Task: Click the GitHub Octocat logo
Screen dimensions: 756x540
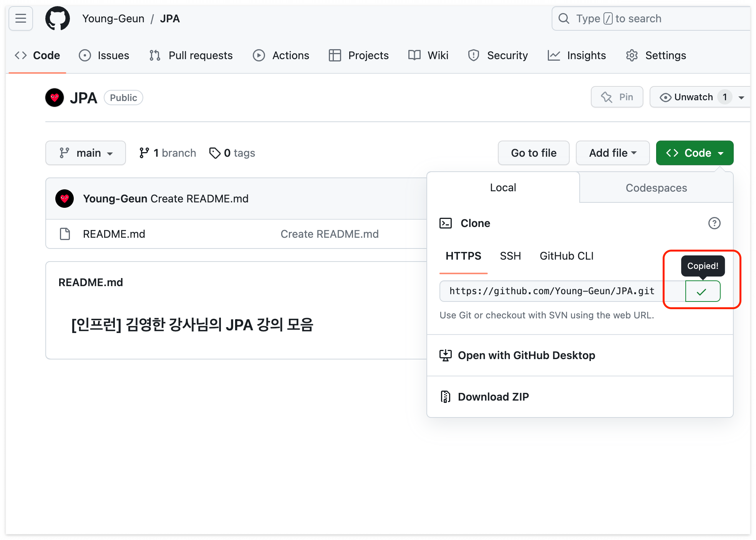Action: (x=57, y=18)
